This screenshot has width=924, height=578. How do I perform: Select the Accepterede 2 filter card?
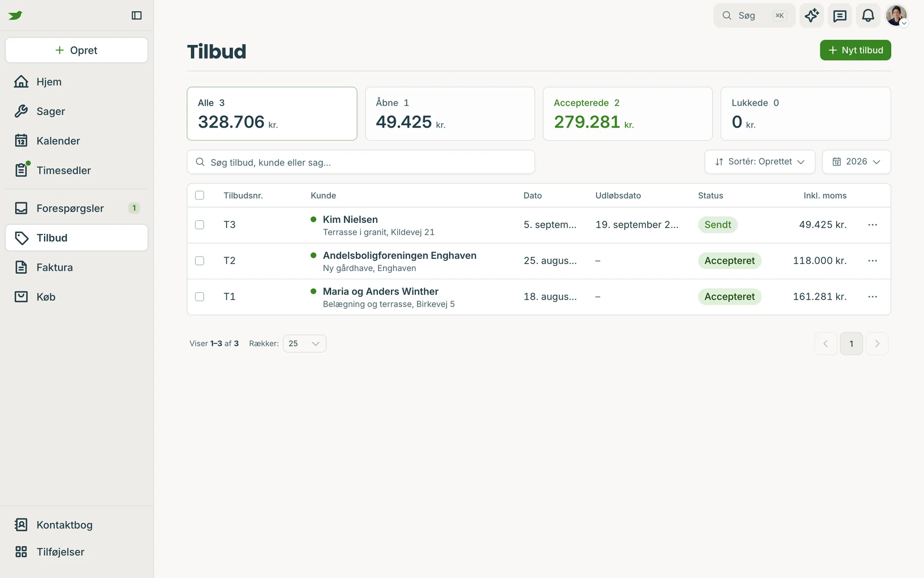(x=628, y=114)
